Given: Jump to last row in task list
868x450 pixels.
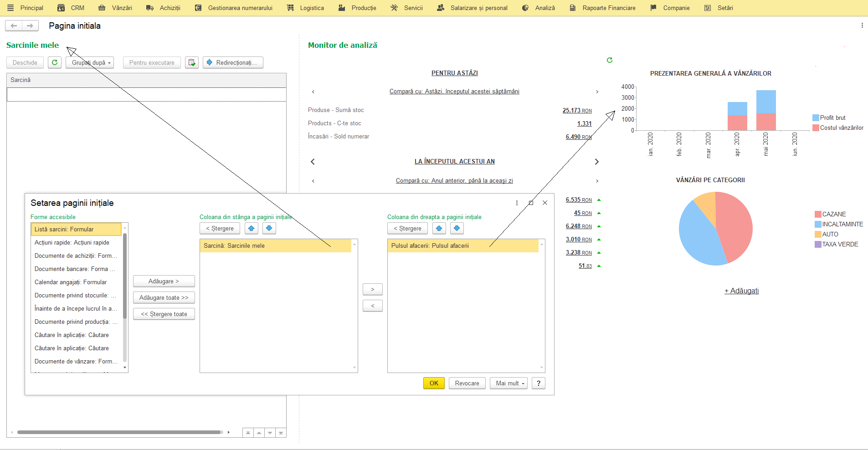Looking at the screenshot, I should 281,433.
